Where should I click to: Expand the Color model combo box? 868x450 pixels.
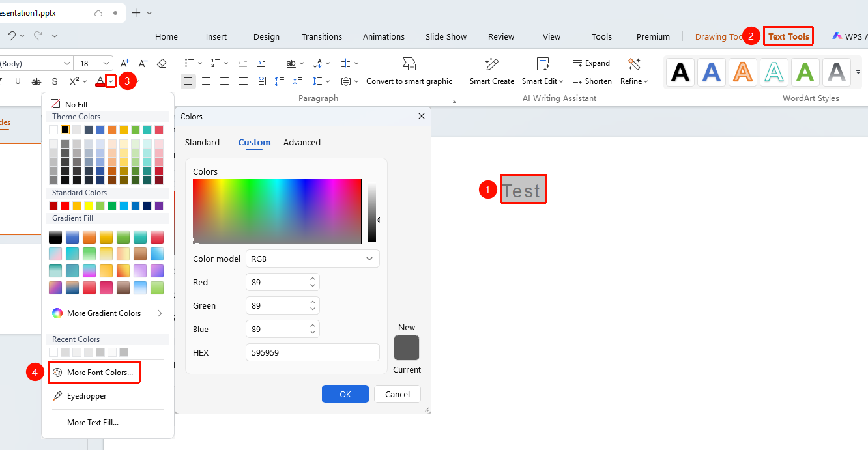pyautogui.click(x=313, y=259)
